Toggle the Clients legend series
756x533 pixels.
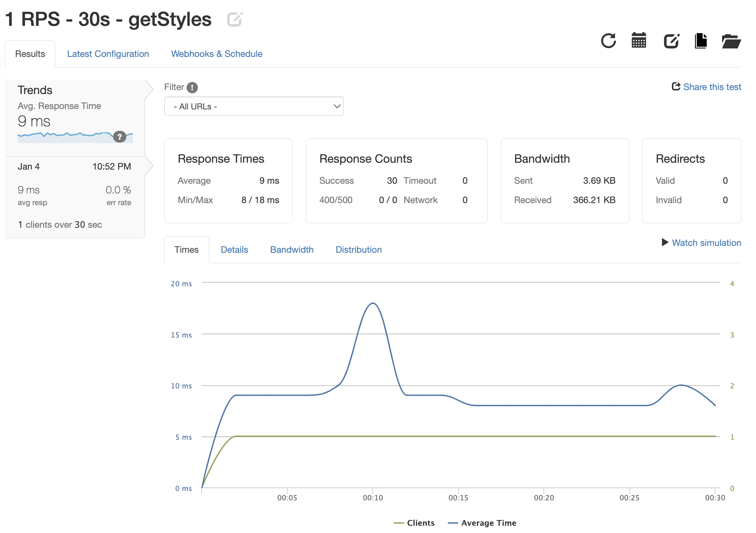[x=414, y=523]
